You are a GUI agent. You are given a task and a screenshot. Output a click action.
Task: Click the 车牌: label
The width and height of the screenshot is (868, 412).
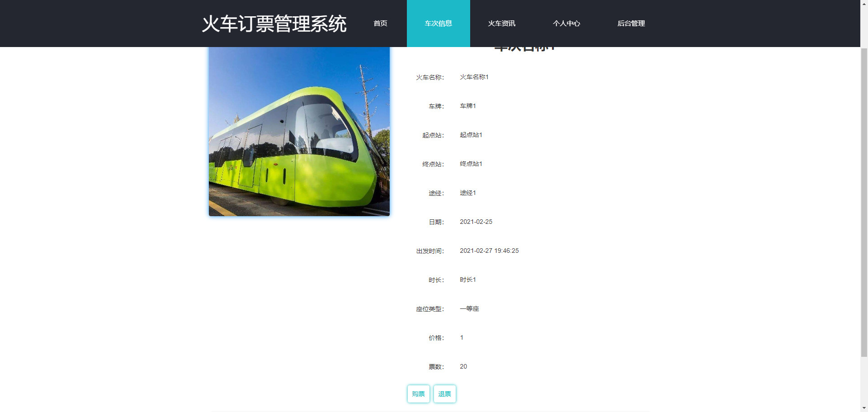[436, 106]
